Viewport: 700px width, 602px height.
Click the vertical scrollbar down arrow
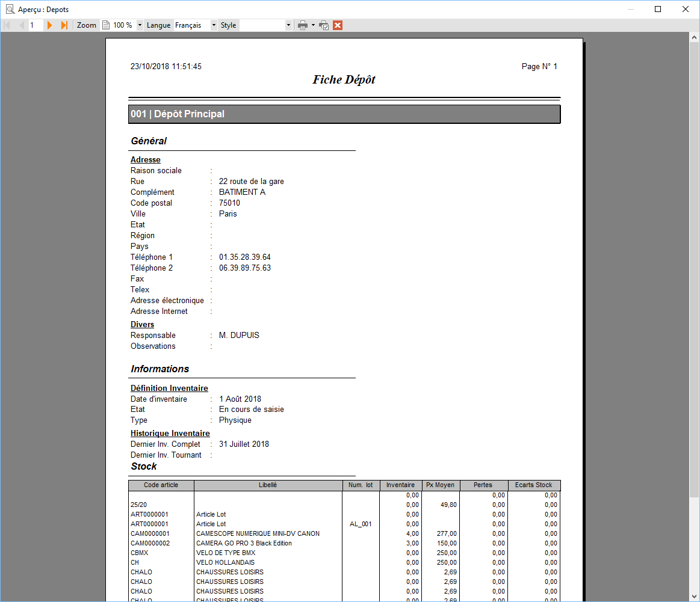pyautogui.click(x=694, y=596)
